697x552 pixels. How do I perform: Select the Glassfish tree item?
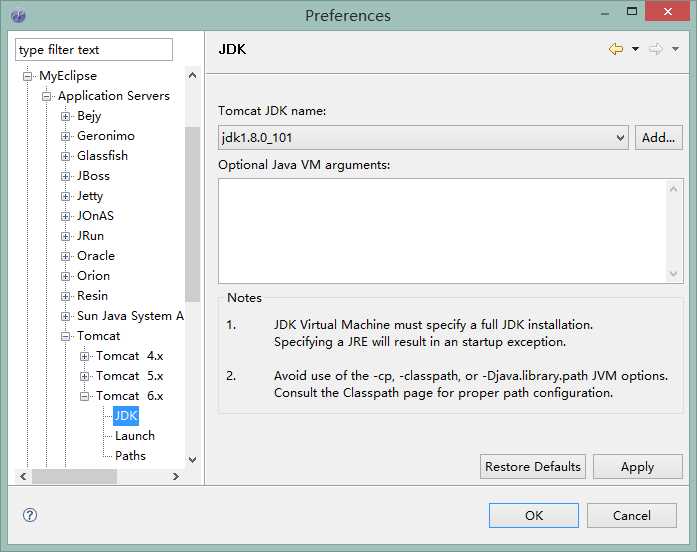tap(102, 156)
